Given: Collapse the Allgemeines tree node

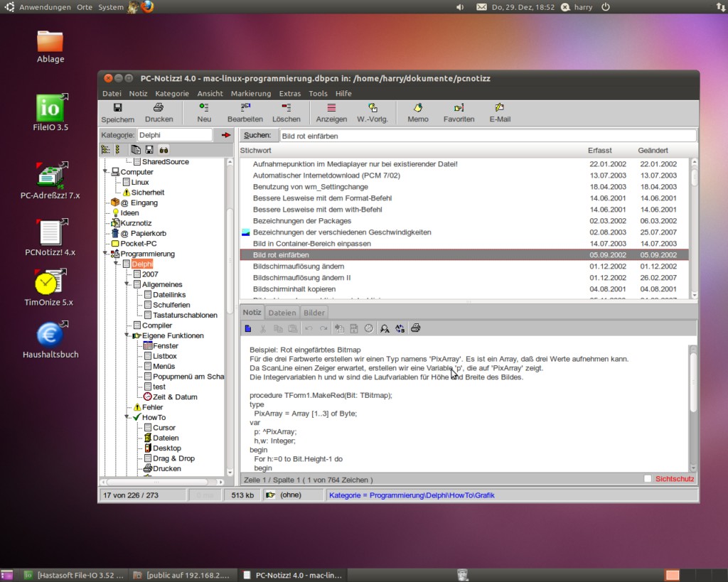Looking at the screenshot, I should point(127,284).
